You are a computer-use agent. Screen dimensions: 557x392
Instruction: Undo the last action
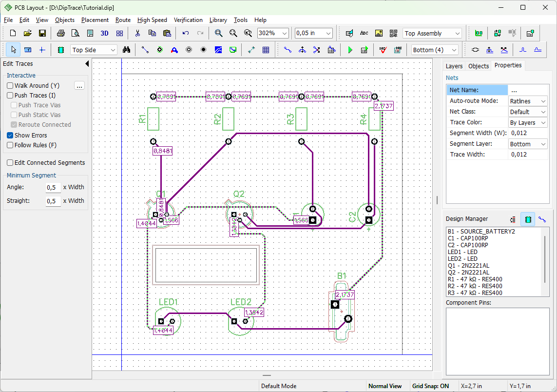pos(186,33)
